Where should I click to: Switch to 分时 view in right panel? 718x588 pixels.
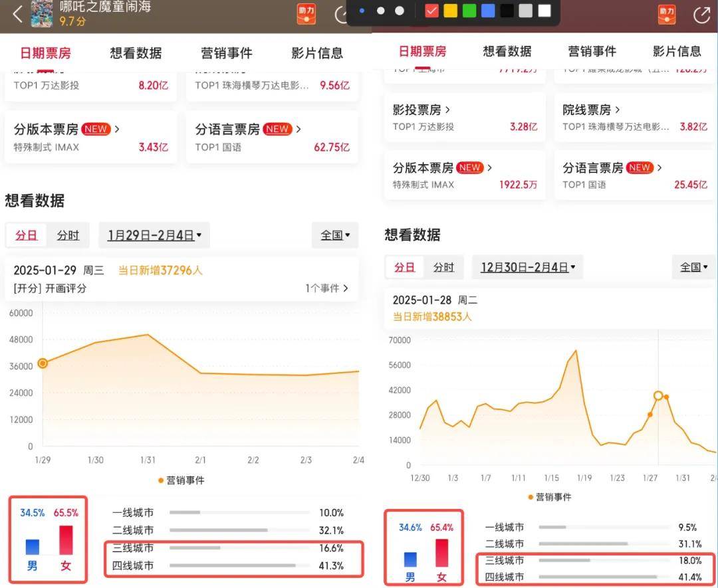point(443,267)
